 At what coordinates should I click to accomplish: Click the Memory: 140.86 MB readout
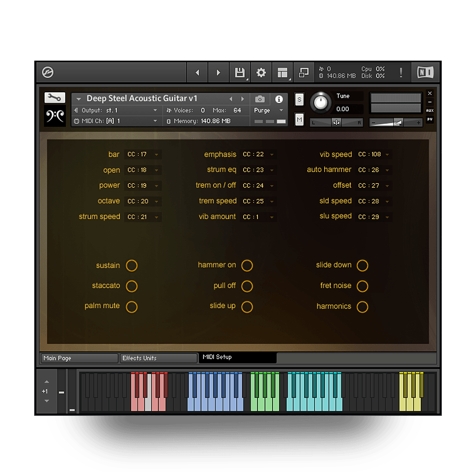click(199, 121)
